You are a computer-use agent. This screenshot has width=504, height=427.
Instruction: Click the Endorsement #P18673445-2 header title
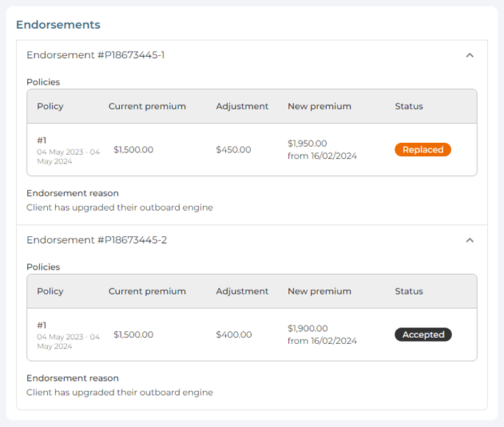[x=96, y=240]
